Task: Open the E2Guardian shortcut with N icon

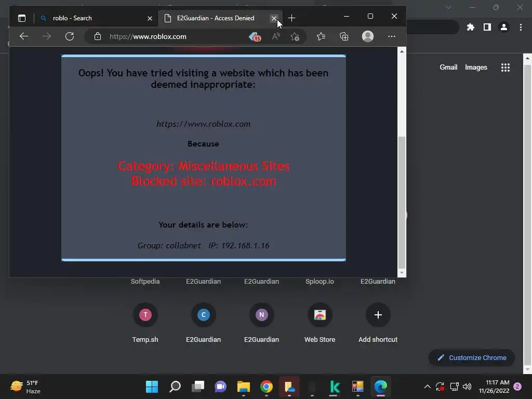Action: (x=262, y=323)
